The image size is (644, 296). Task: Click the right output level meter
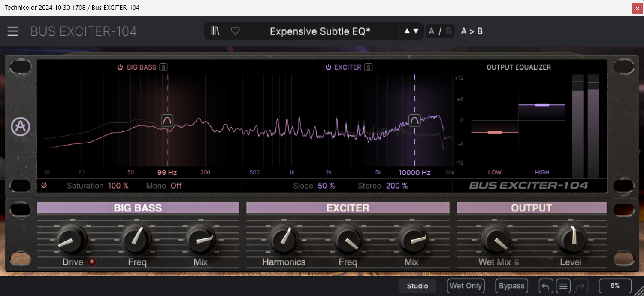593,126
